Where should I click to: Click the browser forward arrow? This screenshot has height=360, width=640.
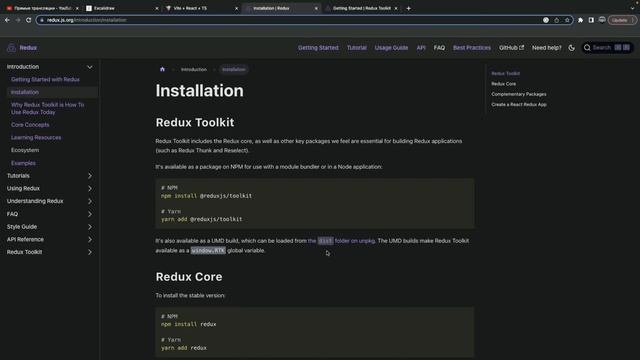pyautogui.click(x=18, y=20)
